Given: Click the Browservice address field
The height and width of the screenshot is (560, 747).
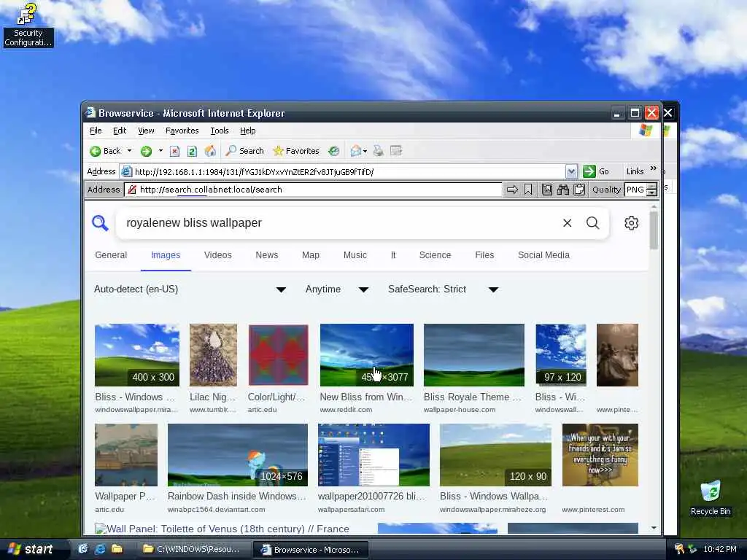Looking at the screenshot, I should (313, 190).
